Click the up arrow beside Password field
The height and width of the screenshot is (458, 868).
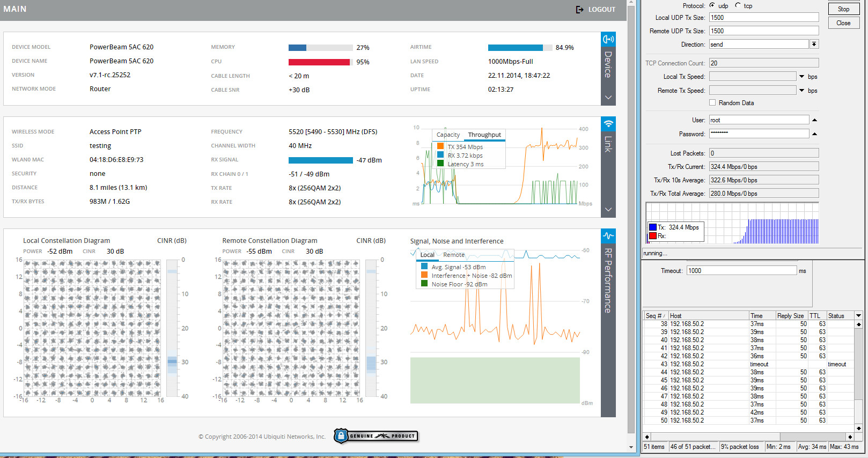(x=814, y=134)
